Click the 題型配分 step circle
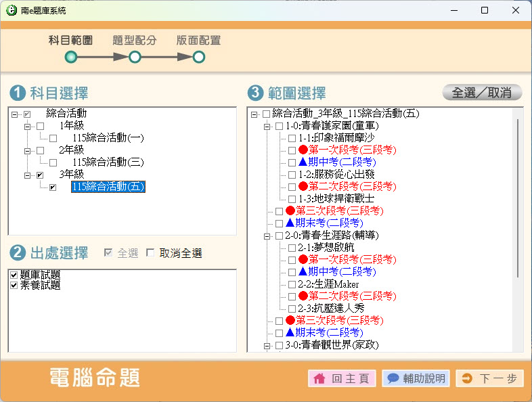This screenshot has width=532, height=402. coord(135,57)
